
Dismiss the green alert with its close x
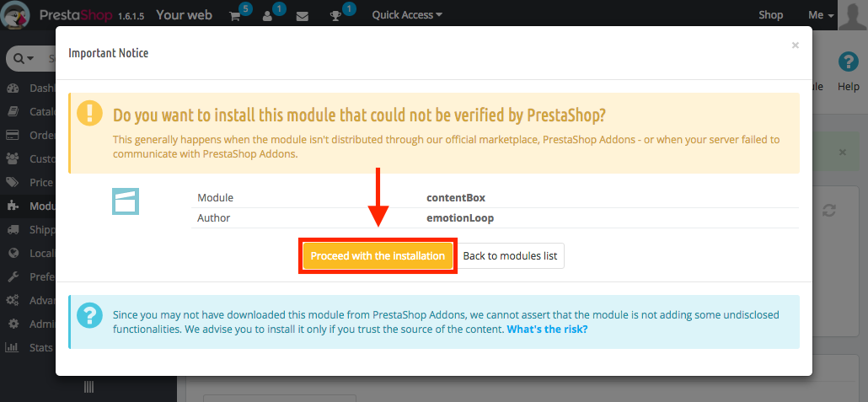point(842,152)
